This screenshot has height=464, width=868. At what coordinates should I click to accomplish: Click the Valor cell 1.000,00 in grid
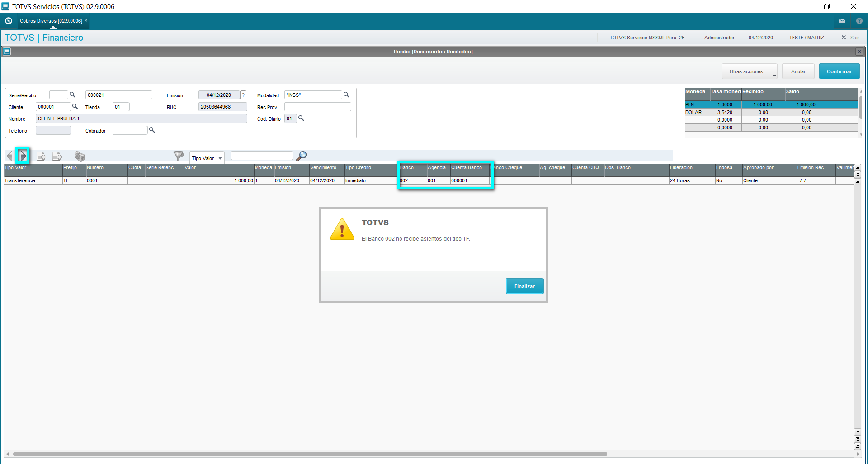pos(219,180)
